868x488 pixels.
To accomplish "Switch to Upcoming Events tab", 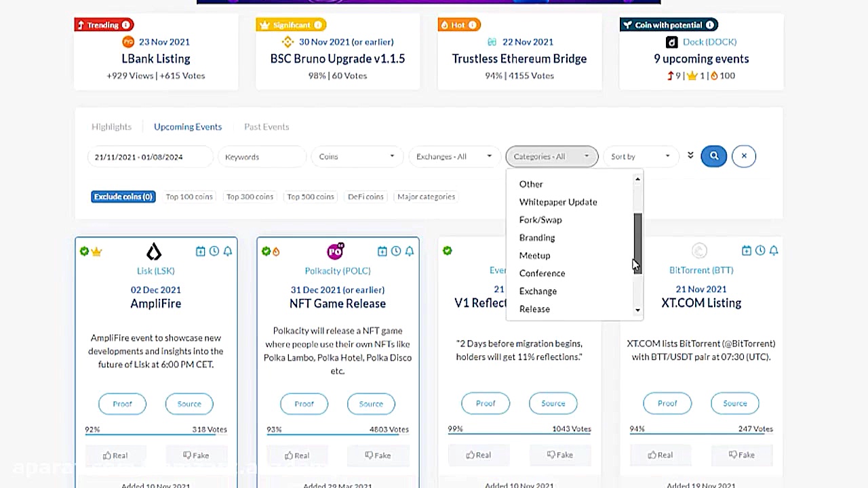I will click(188, 127).
